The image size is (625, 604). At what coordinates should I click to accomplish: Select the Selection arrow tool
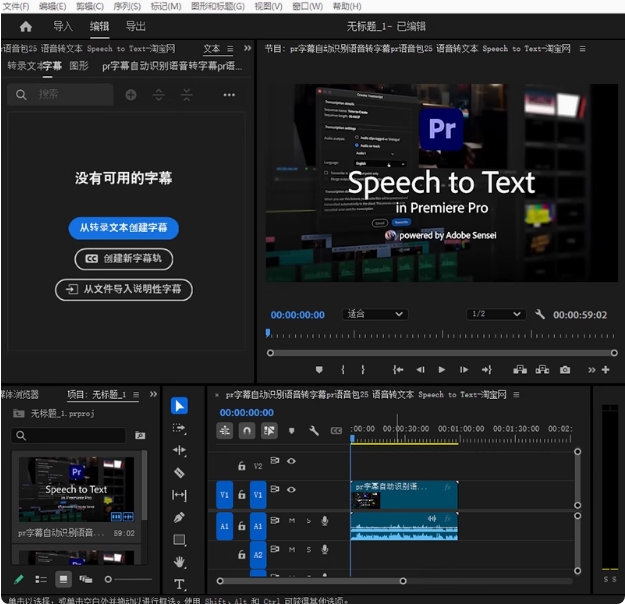click(x=179, y=406)
